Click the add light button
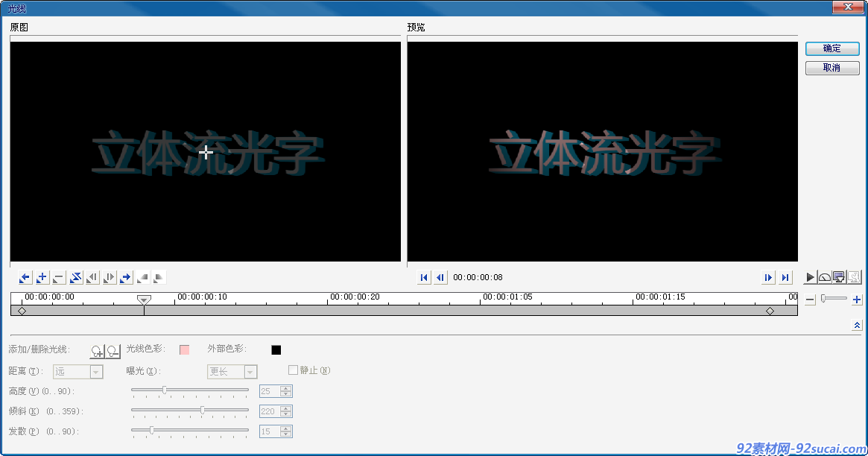 [x=98, y=351]
